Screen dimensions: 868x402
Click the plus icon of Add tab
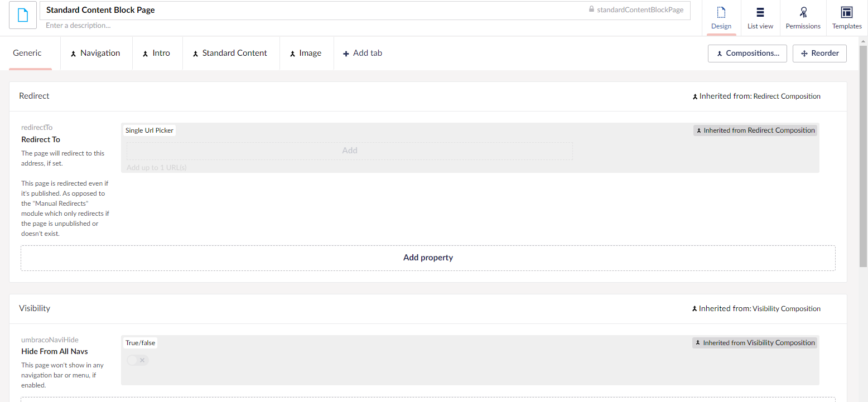pyautogui.click(x=346, y=54)
